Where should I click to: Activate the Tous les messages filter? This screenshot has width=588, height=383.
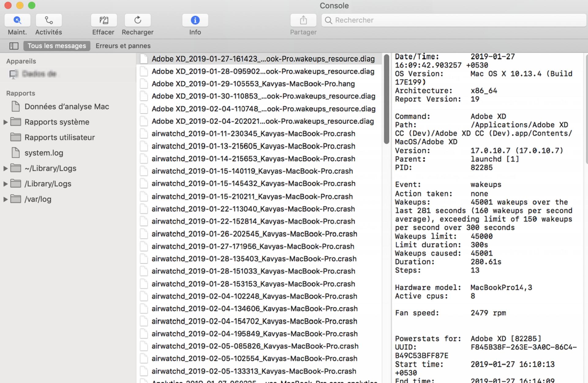pos(56,46)
